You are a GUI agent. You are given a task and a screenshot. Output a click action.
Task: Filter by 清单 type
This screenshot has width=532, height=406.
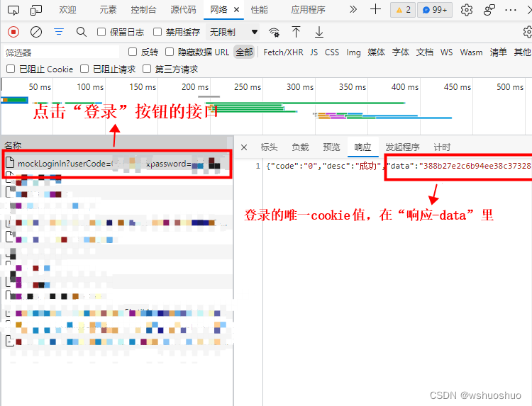point(499,52)
